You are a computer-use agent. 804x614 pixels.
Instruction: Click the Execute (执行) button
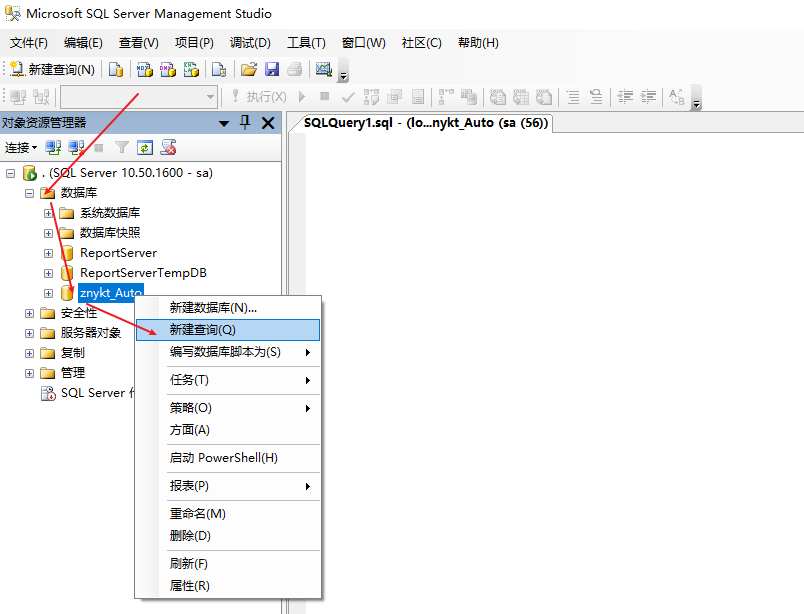pyautogui.click(x=259, y=96)
